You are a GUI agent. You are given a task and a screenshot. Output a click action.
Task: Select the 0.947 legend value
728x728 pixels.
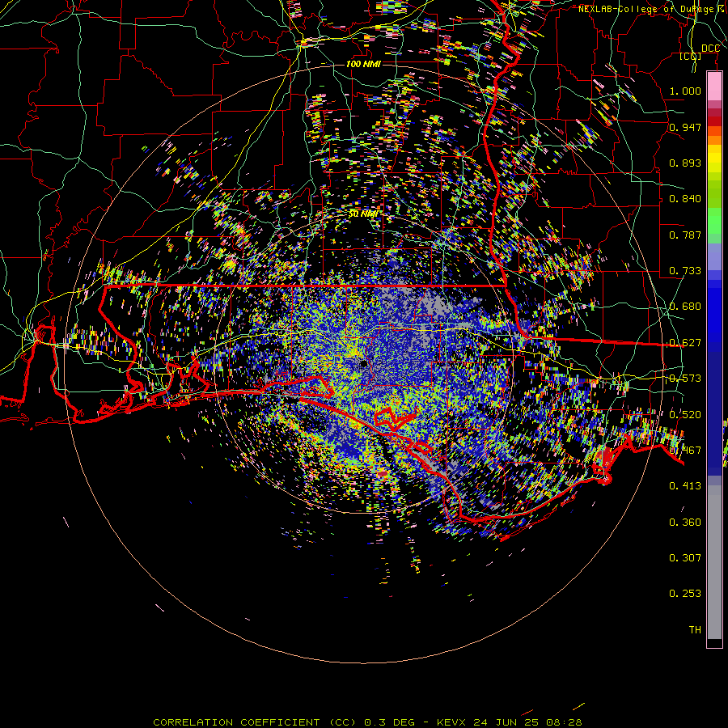coord(685,127)
